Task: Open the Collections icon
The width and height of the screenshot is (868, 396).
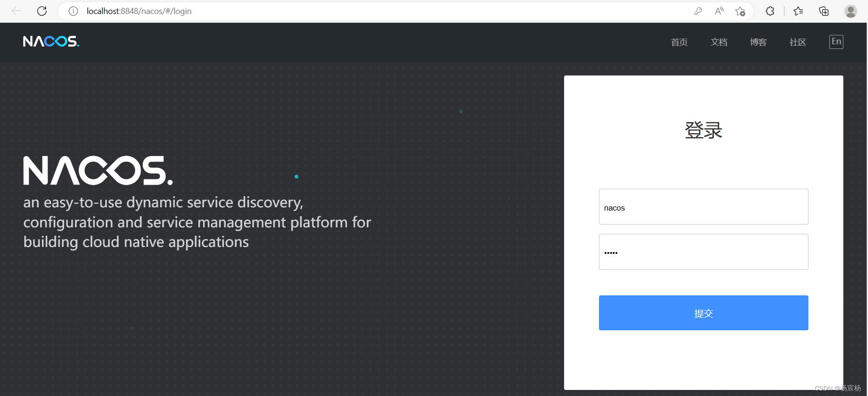Action: [x=824, y=11]
